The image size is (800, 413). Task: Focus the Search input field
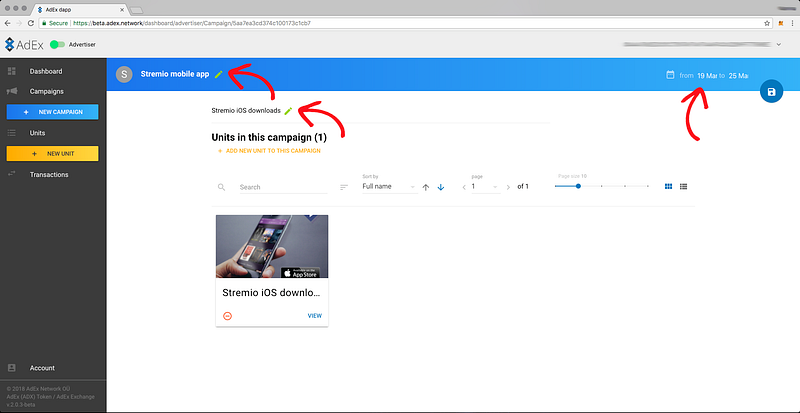coord(283,187)
